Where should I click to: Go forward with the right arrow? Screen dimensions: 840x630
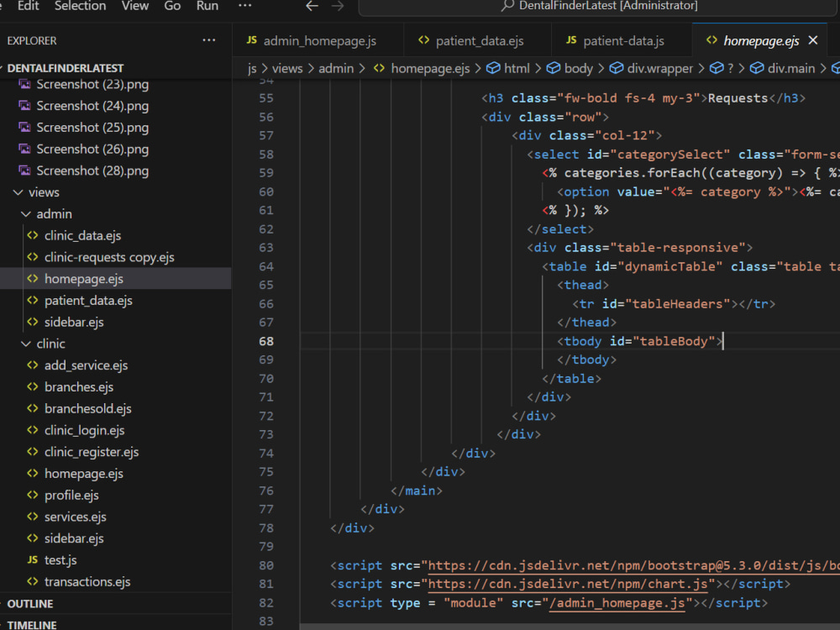coord(338,6)
